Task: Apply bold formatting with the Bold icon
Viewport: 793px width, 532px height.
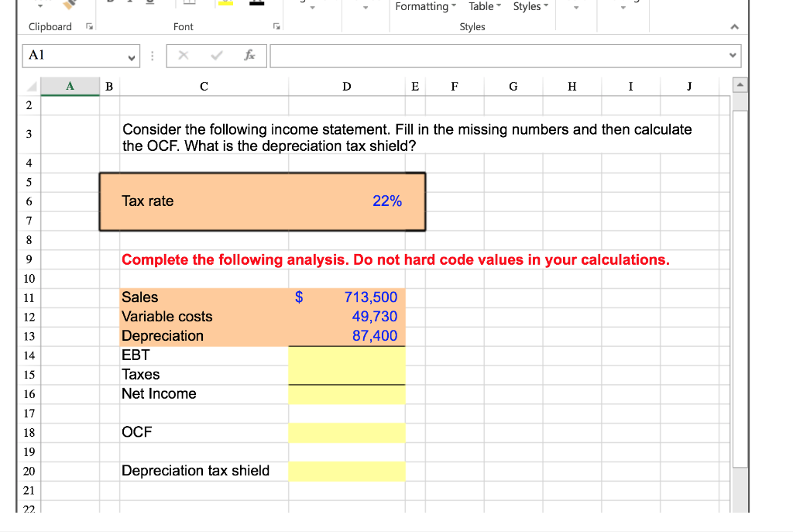Action: 109,4
